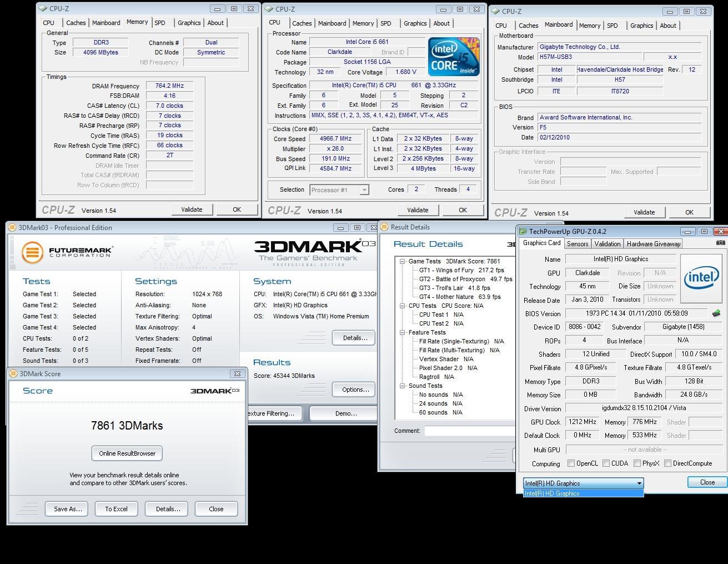Click the Texture Filtering... button

[274, 413]
